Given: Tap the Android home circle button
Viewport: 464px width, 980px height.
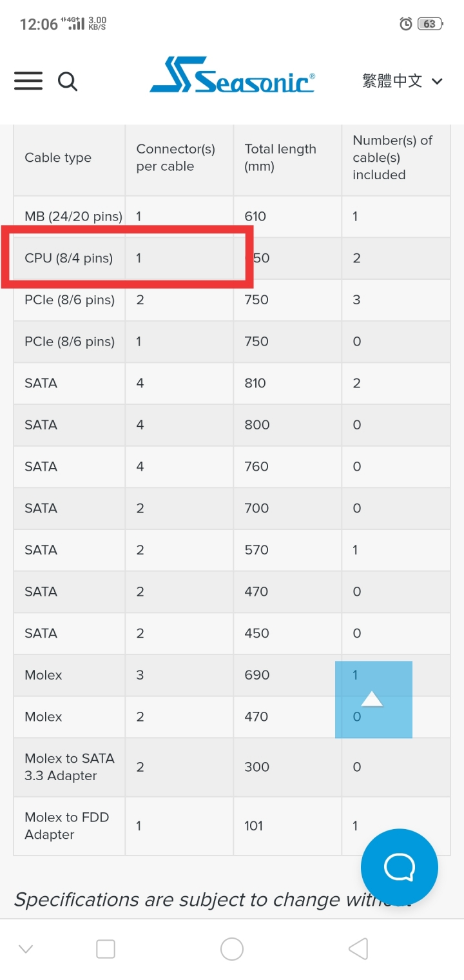Looking at the screenshot, I should point(232,948).
